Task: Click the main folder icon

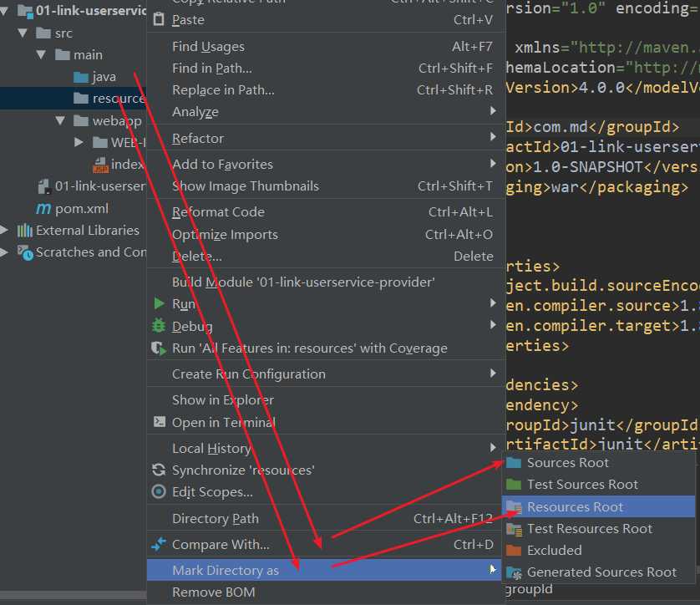Action: pyautogui.click(x=62, y=55)
